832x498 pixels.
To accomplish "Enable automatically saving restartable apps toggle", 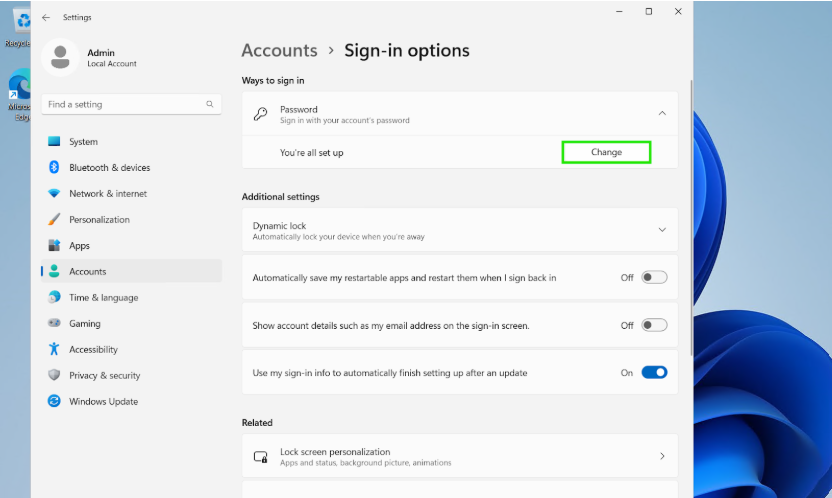I will pos(654,277).
